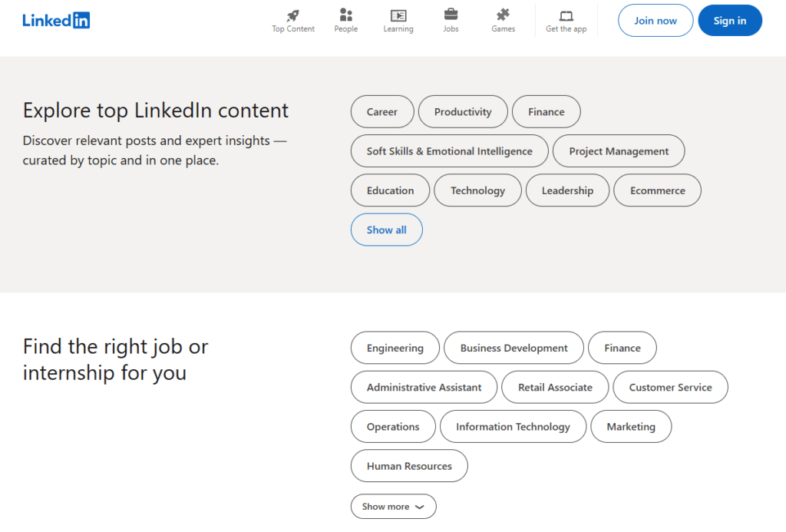
Task: Click the Join now button
Action: click(656, 21)
